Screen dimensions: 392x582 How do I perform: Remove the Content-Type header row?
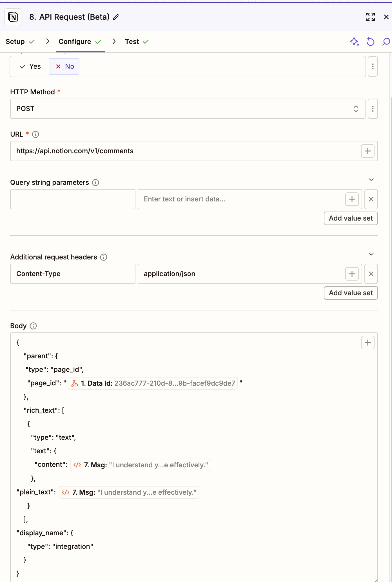coord(371,274)
